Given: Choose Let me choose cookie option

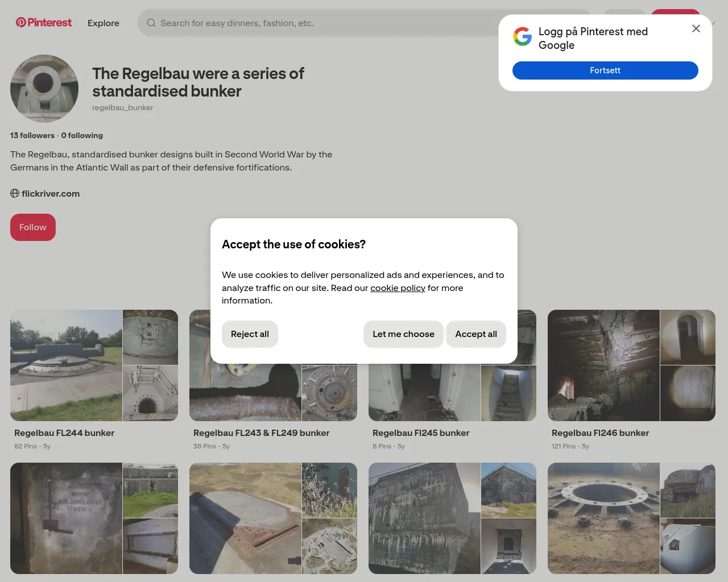Looking at the screenshot, I should click(x=403, y=334).
